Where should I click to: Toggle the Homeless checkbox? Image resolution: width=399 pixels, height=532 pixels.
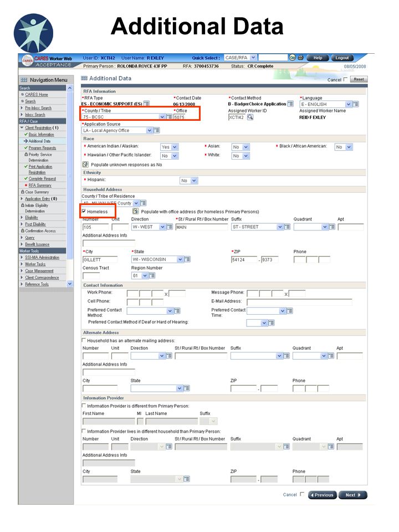(84, 211)
